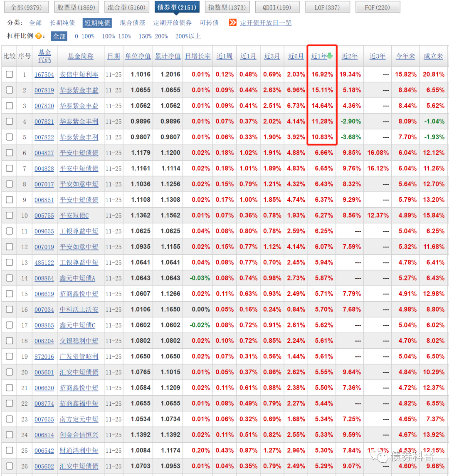Screen dimensions: 449x476
Task: Open 创金合信恒兴 fund link
Action: click(x=79, y=435)
